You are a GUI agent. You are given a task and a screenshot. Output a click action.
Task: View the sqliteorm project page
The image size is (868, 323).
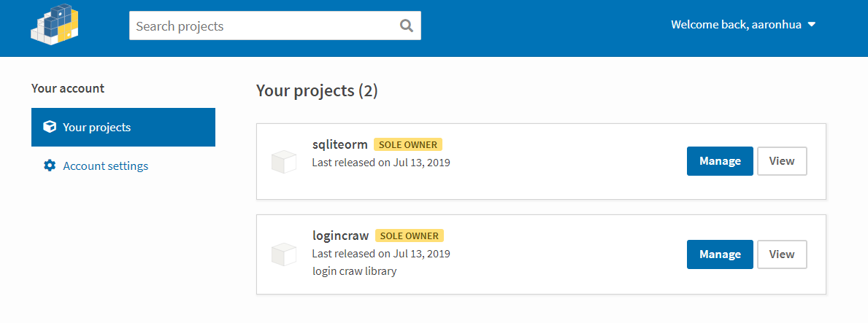tap(782, 161)
